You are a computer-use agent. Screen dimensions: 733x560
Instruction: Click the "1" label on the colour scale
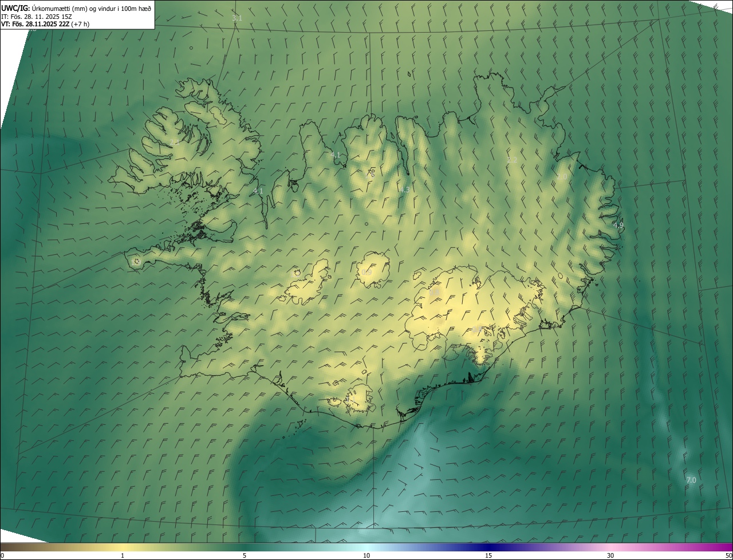(x=123, y=555)
